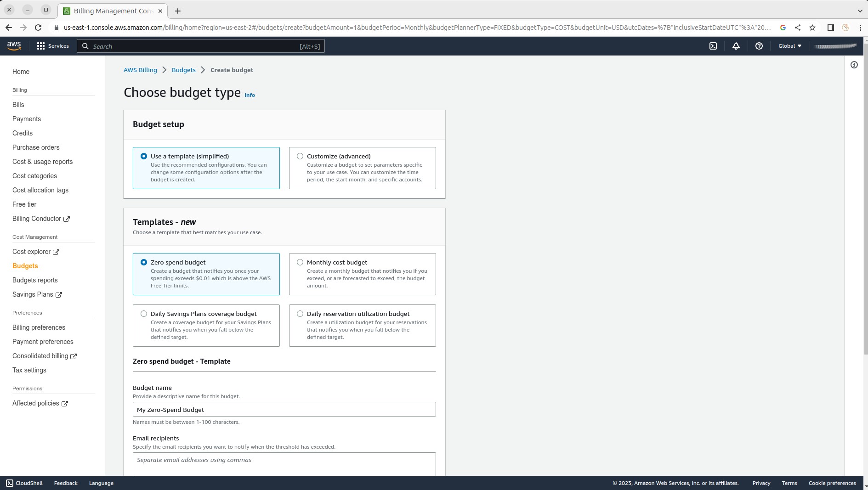Open Cost explorer external link
Screen dimensions: 868x490
tap(36, 252)
